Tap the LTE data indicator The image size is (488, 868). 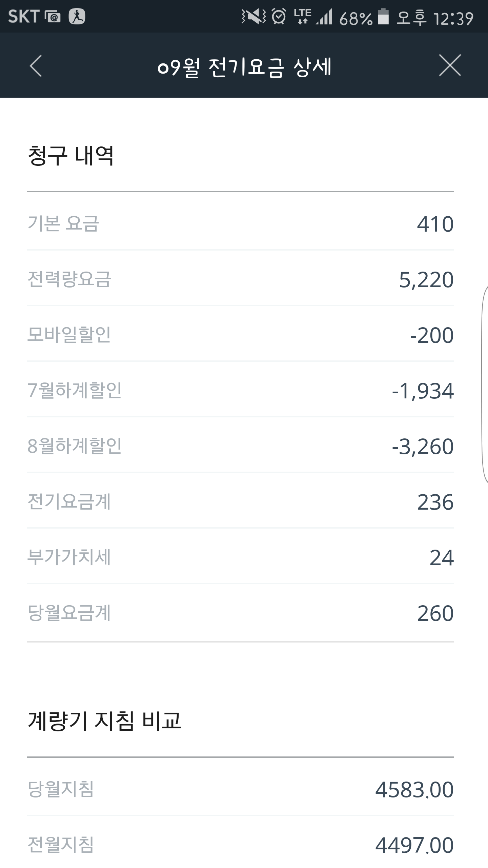(302, 16)
